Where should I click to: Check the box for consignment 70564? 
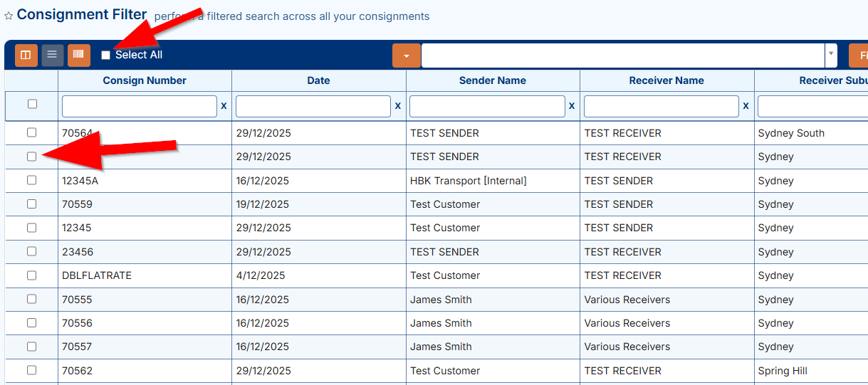click(x=31, y=132)
